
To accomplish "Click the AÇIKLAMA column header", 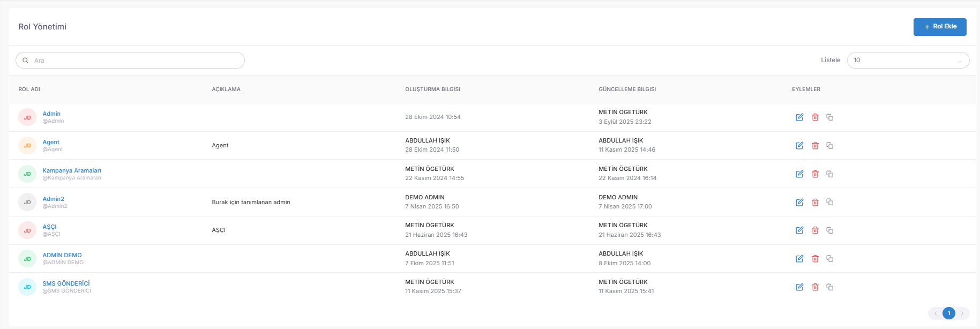I will pos(226,89).
